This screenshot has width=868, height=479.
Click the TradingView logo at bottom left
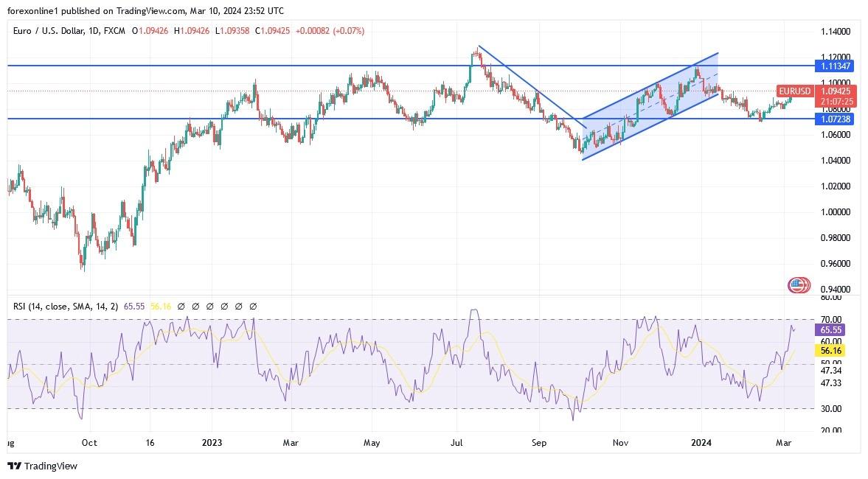pos(42,466)
